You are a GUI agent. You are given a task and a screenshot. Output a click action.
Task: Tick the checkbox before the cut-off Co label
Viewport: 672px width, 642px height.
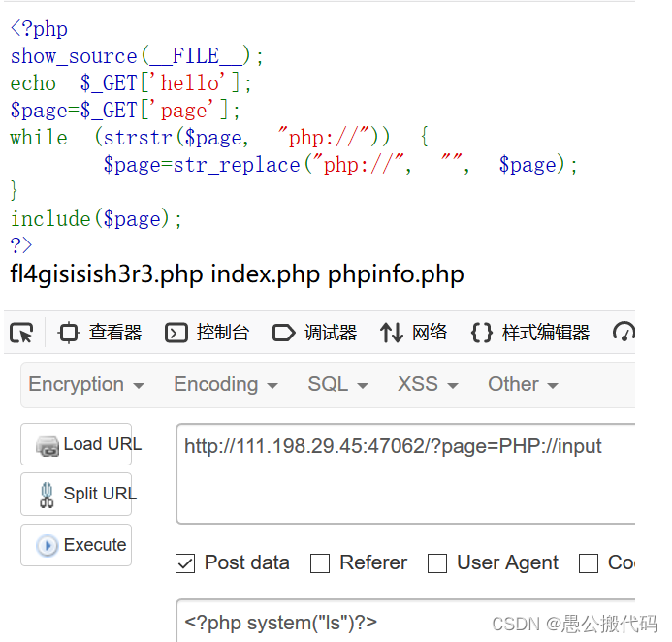(589, 563)
